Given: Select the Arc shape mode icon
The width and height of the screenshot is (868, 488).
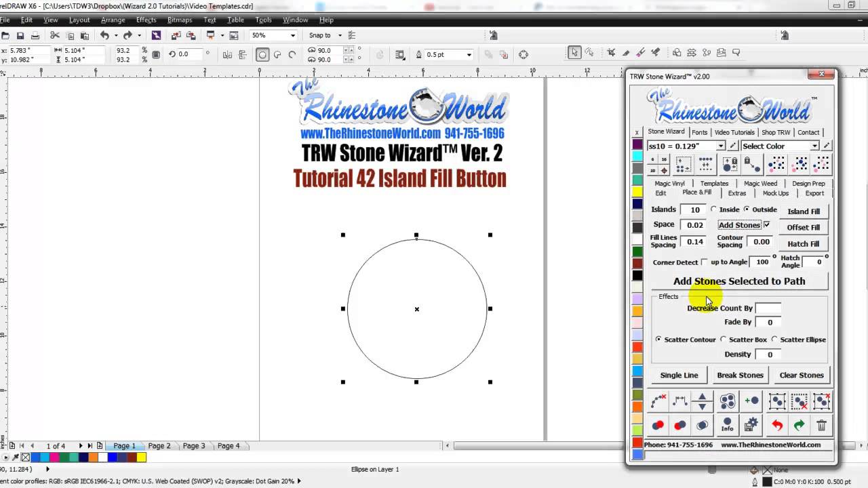Looking at the screenshot, I should pos(292,55).
